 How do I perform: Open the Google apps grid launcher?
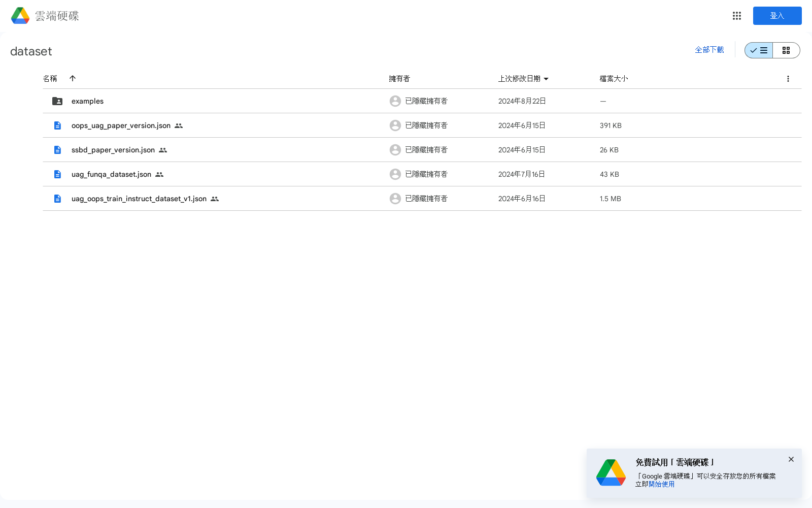(737, 16)
